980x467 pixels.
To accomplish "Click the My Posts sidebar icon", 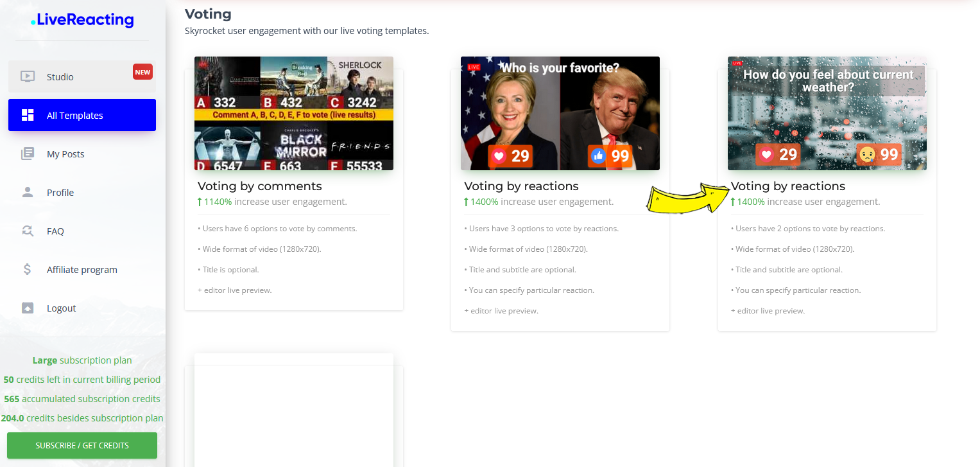I will [x=28, y=154].
